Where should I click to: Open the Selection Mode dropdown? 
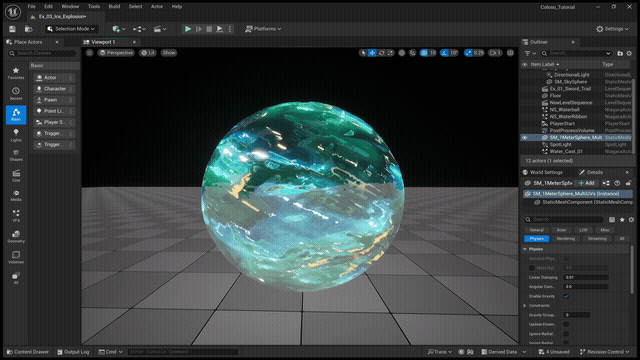[71, 29]
